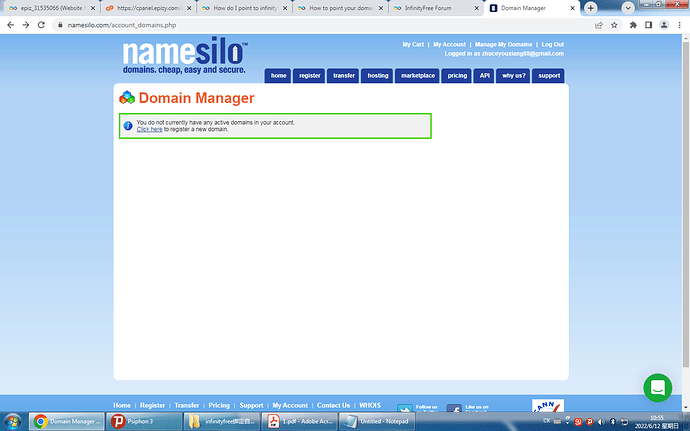Image resolution: width=690 pixels, height=431 pixels.
Task: Switch to 1.pdf Adobe Acrobat taskbar item
Action: (300, 421)
